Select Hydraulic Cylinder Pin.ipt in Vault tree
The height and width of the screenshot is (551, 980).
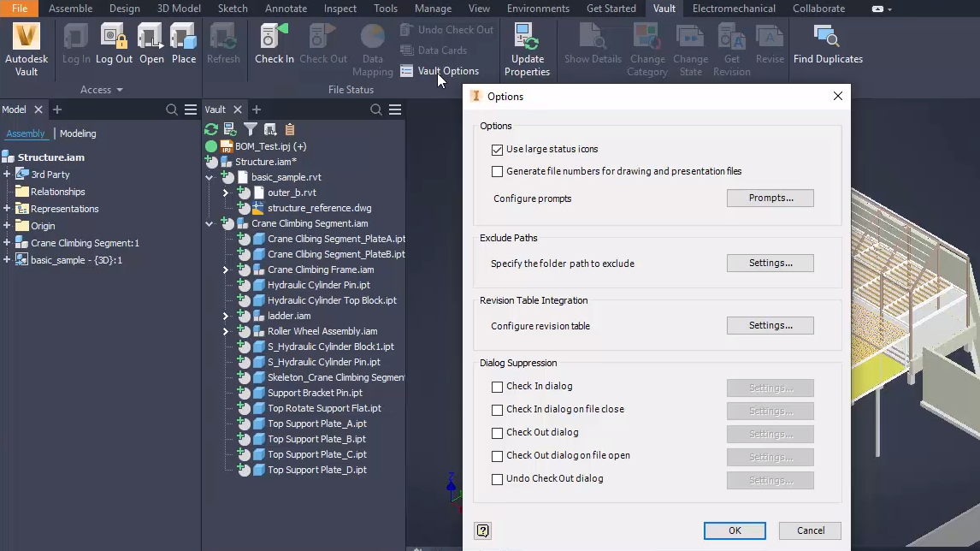318,285
